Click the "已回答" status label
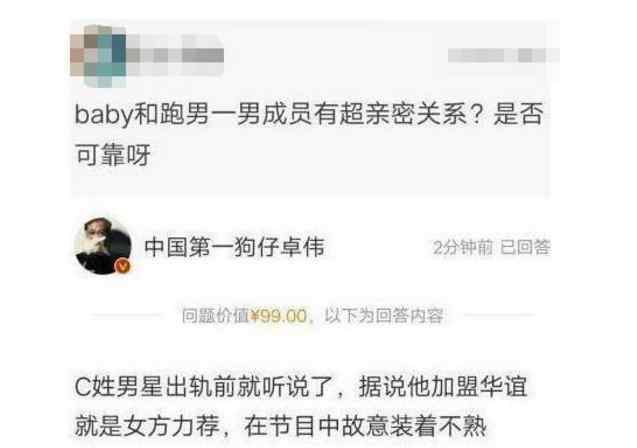This screenshot has width=637, height=448. tap(525, 247)
